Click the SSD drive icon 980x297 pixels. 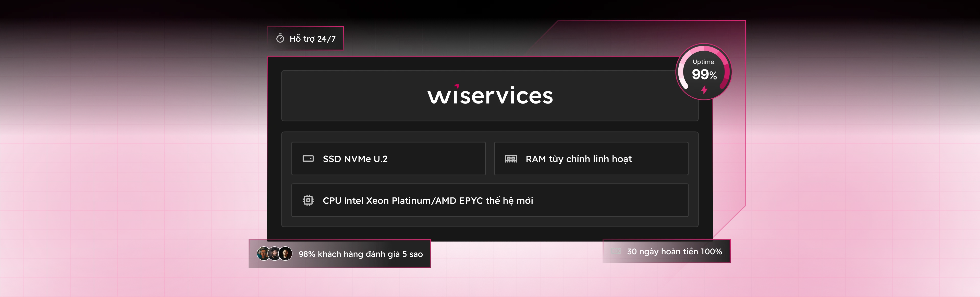click(x=308, y=158)
